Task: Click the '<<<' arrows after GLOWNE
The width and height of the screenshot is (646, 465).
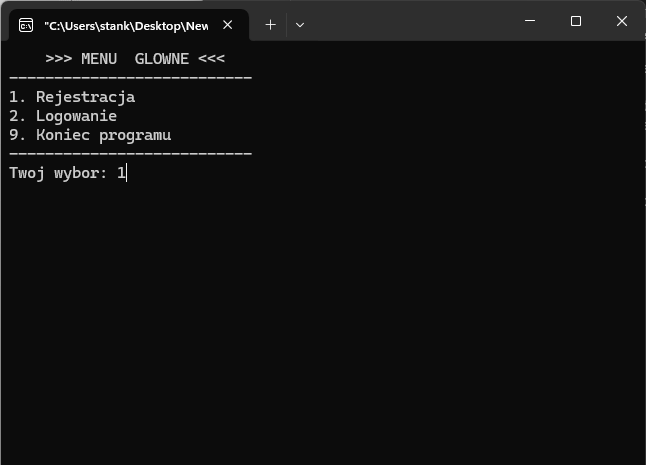Action: point(211,59)
